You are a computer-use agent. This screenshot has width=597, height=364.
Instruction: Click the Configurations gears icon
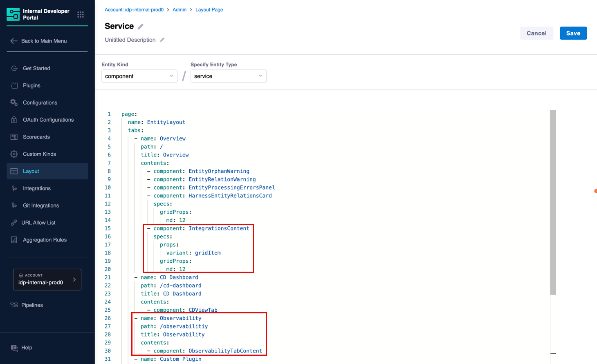pyautogui.click(x=14, y=103)
